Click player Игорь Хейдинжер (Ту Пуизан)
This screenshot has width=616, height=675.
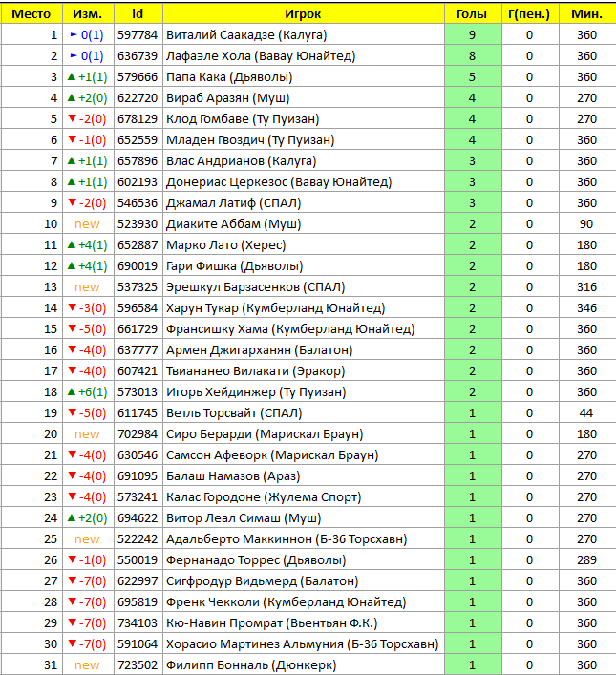click(256, 392)
